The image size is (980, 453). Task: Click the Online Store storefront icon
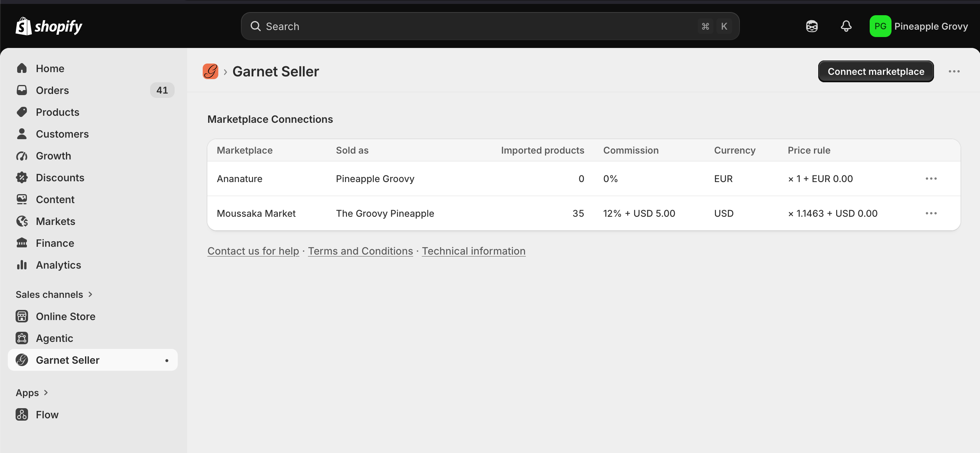tap(22, 316)
